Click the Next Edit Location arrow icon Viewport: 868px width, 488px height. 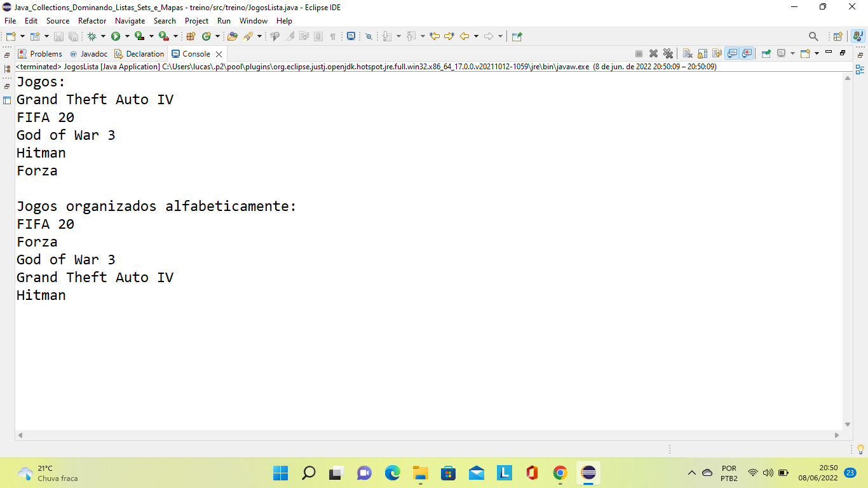tap(449, 36)
